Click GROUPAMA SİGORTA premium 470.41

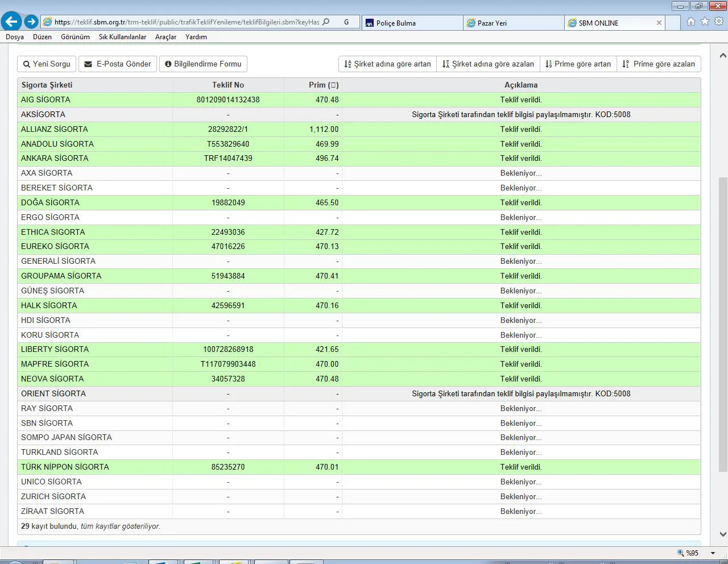[327, 276]
